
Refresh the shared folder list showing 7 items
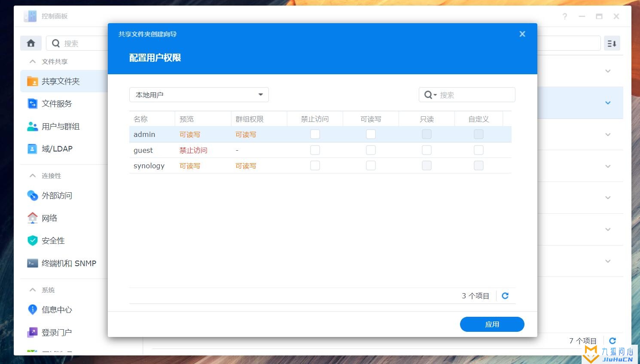pyautogui.click(x=613, y=341)
